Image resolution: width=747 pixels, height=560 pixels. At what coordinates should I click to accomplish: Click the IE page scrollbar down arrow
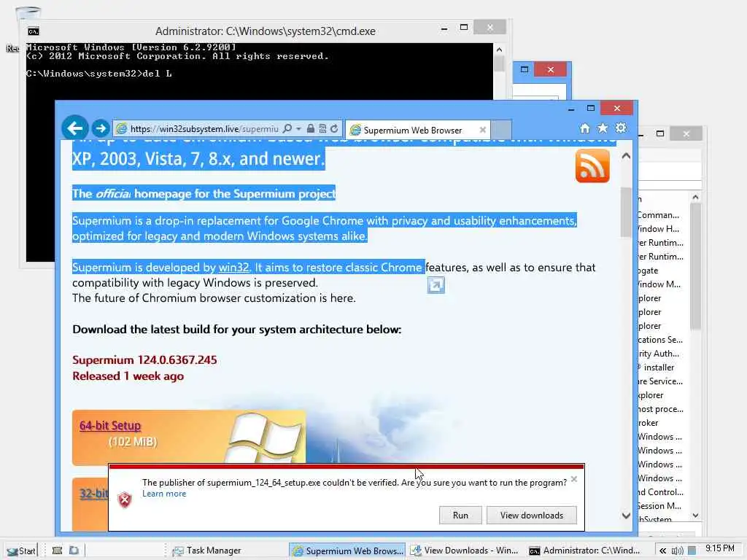(626, 516)
